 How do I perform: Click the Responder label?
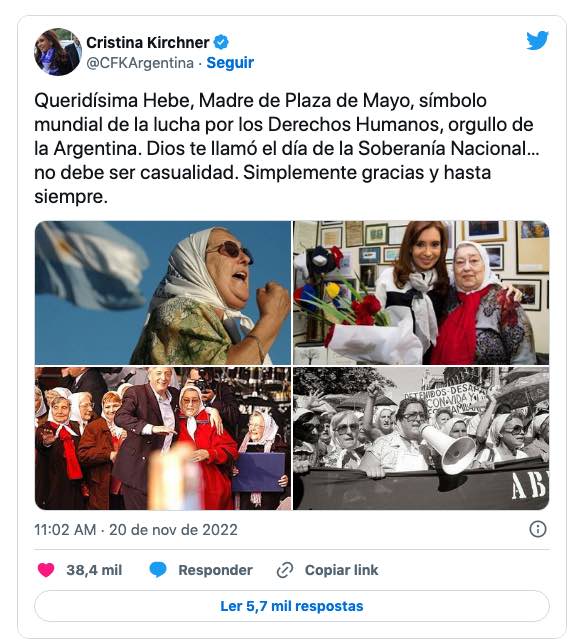pos(215,570)
